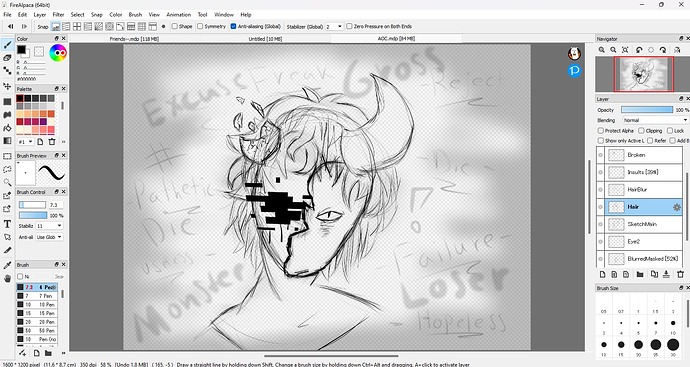This screenshot has height=367, width=690.
Task: Add new layer in Layer panel
Action: (602, 274)
